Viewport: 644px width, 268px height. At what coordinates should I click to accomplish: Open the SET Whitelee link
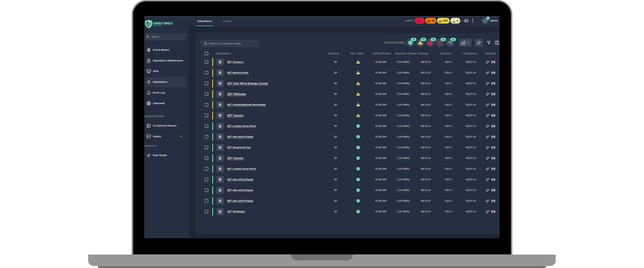pos(236,94)
